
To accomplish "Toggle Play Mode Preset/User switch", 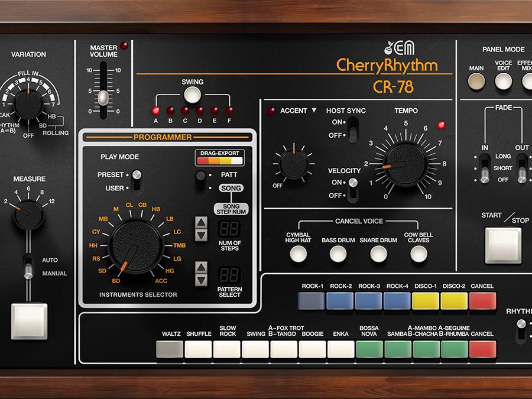I will tap(137, 181).
